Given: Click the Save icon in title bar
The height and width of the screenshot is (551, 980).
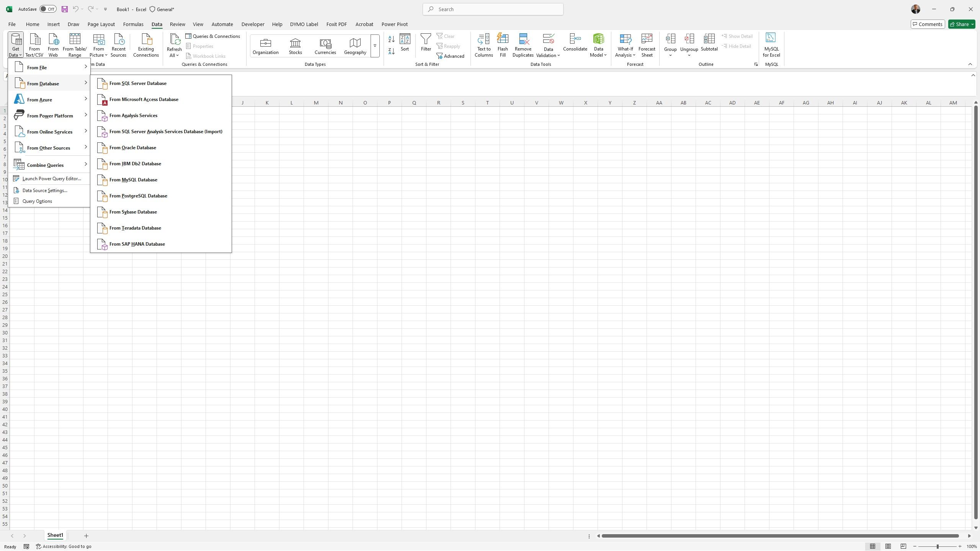Looking at the screenshot, I should pos(64,9).
